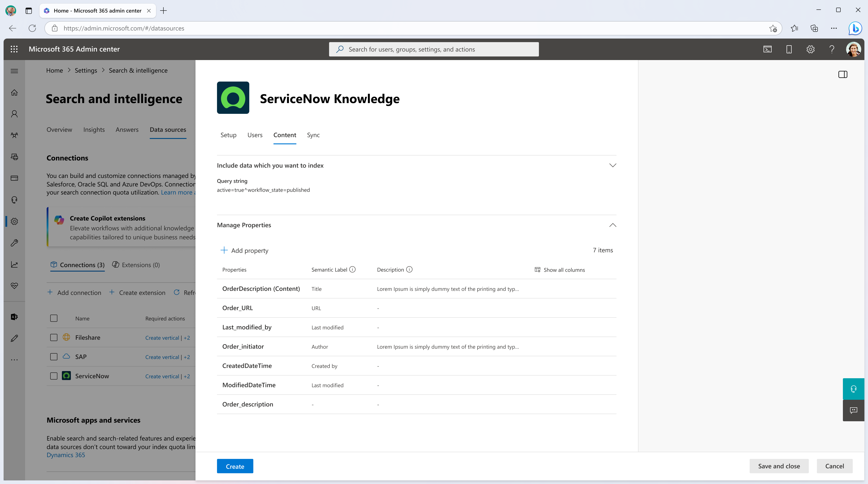Switch to the Setup tab
This screenshot has height=484, width=868.
pyautogui.click(x=228, y=135)
